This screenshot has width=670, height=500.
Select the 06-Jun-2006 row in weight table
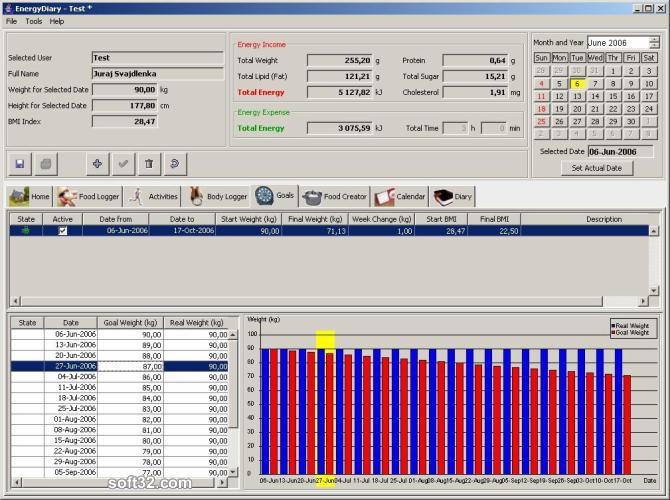click(x=120, y=334)
